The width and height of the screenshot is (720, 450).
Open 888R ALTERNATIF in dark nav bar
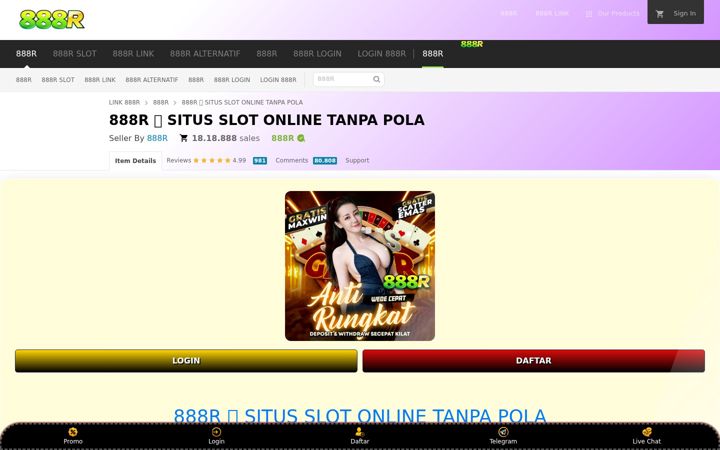pyautogui.click(x=205, y=54)
